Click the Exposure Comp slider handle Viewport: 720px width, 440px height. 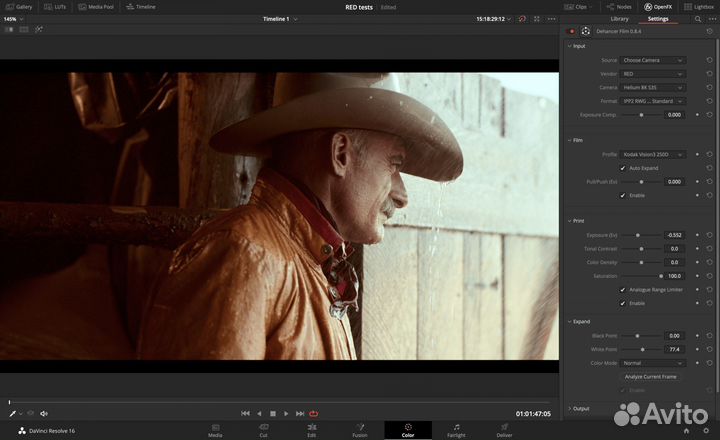point(641,115)
